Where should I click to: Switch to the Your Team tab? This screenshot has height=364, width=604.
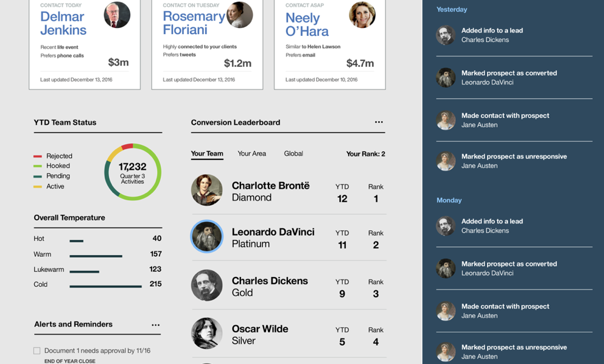[x=207, y=153]
